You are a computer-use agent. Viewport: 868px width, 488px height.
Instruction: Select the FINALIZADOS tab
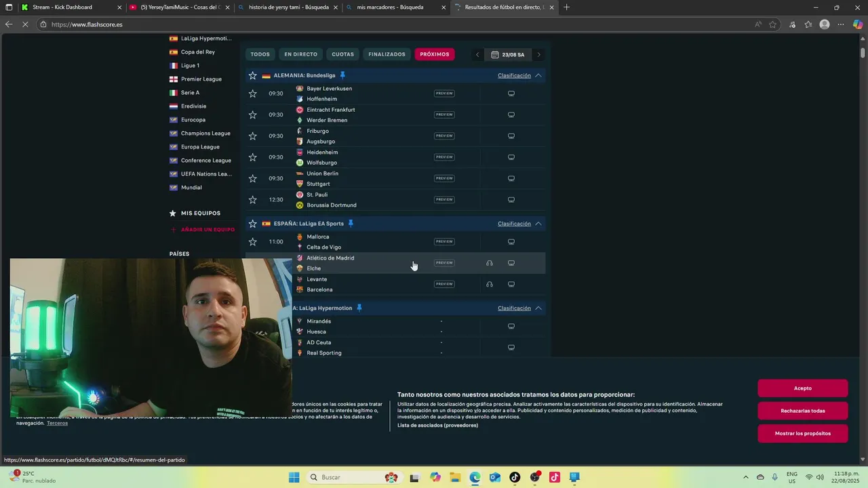pyautogui.click(x=387, y=54)
